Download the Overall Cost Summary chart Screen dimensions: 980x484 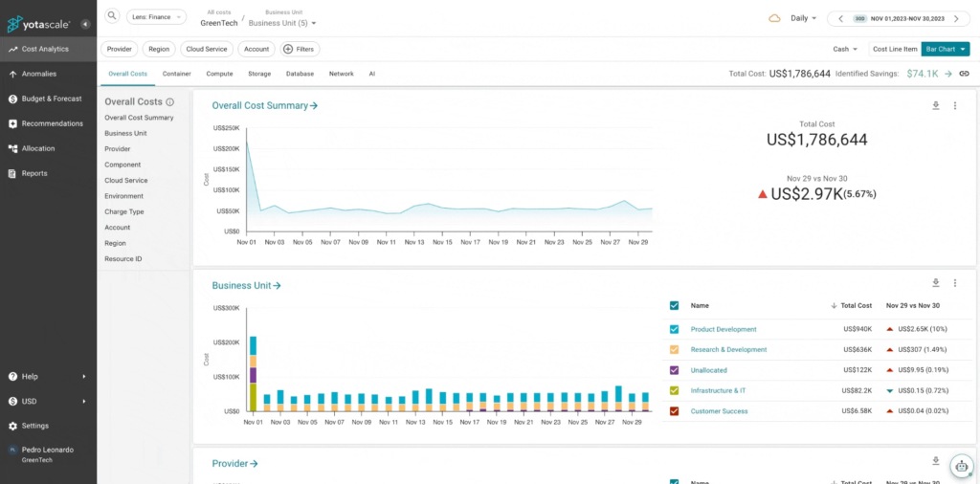(936, 105)
